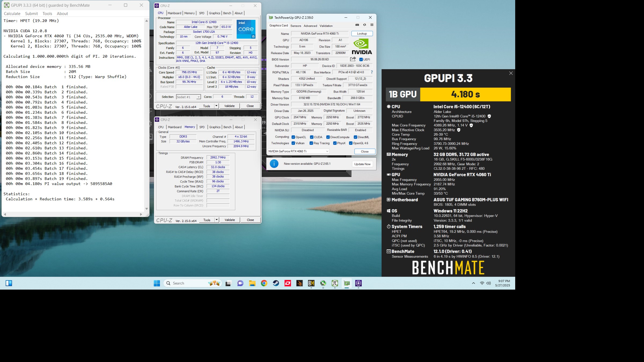
Task: Toggle the OpenCL checkbox
Action: pos(293,137)
